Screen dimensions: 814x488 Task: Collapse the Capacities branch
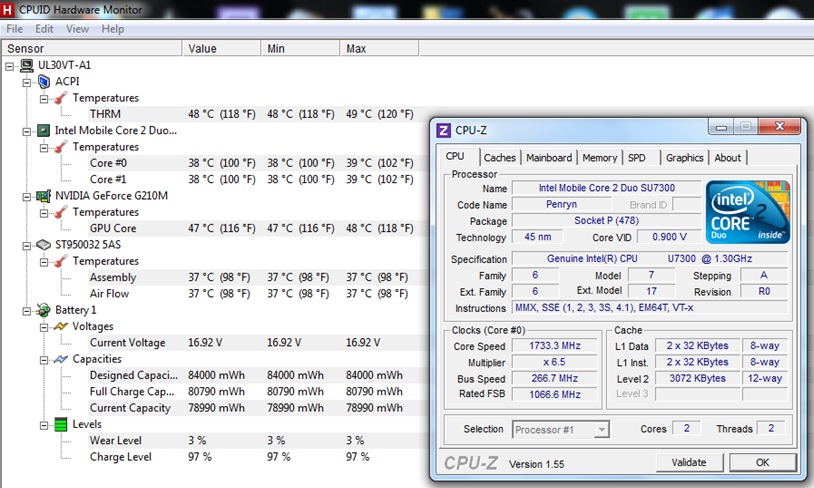click(x=44, y=360)
